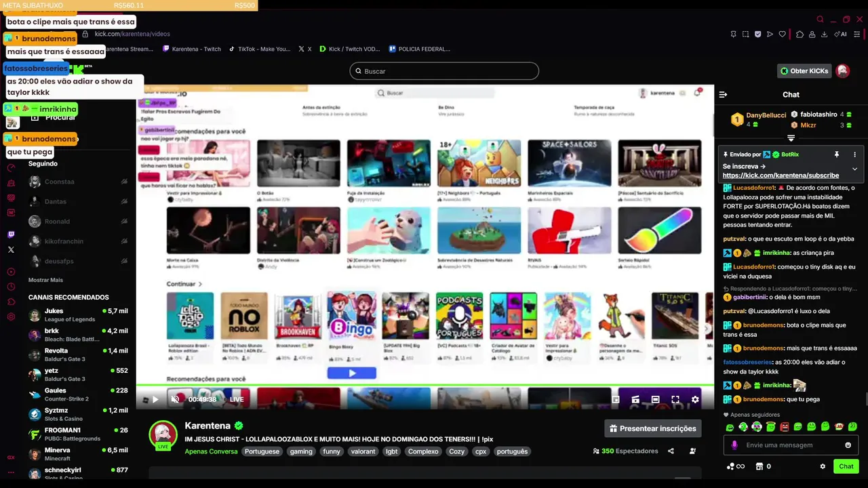
Task: Click the Karentena channel avatar
Action: click(x=163, y=434)
